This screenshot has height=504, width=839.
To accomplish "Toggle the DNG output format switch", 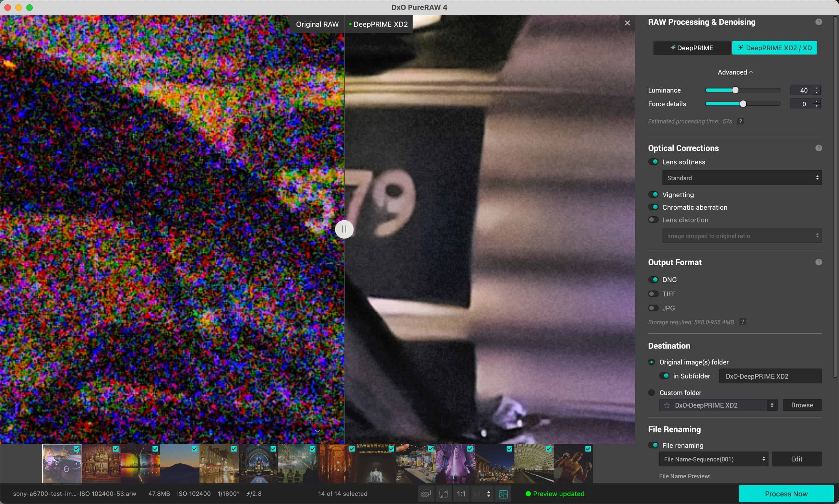I will click(653, 280).
